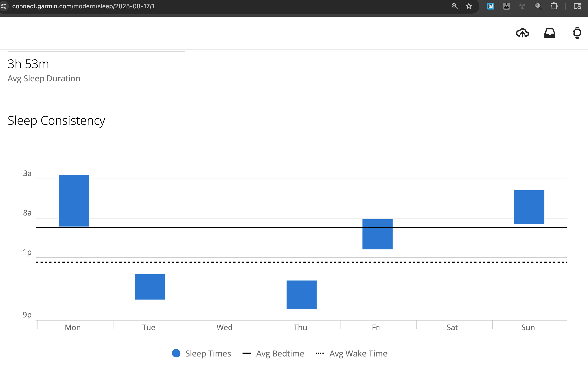
Task: Click the cloud upload icon
Action: [522, 33]
